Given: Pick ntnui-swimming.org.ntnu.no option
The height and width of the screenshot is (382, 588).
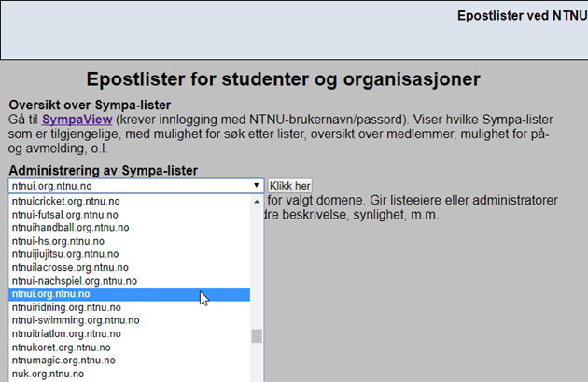Looking at the screenshot, I should (130, 320).
